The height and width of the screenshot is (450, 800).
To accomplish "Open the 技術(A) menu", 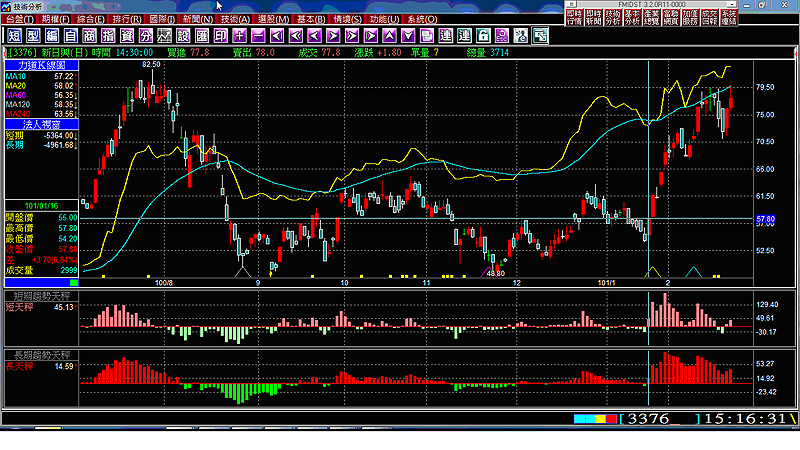I will point(235,19).
